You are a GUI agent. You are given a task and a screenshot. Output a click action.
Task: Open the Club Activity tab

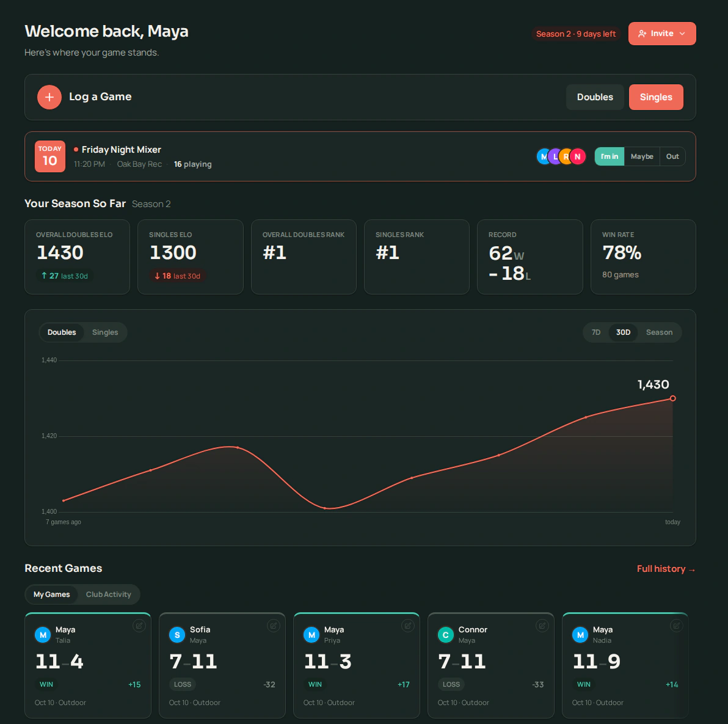[108, 594]
